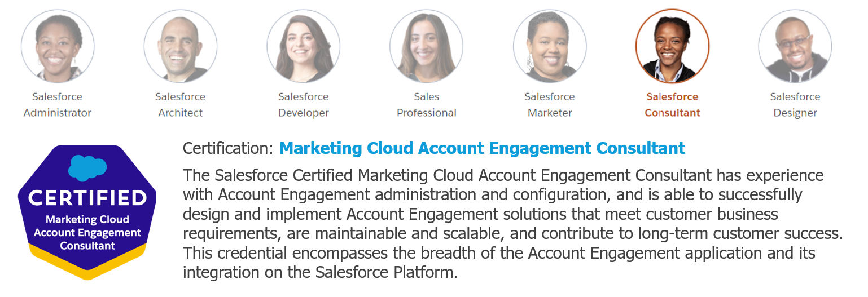Screen dimensions: 868x297
Task: Go to the Salesforce Marketer text label
Action: point(550,105)
